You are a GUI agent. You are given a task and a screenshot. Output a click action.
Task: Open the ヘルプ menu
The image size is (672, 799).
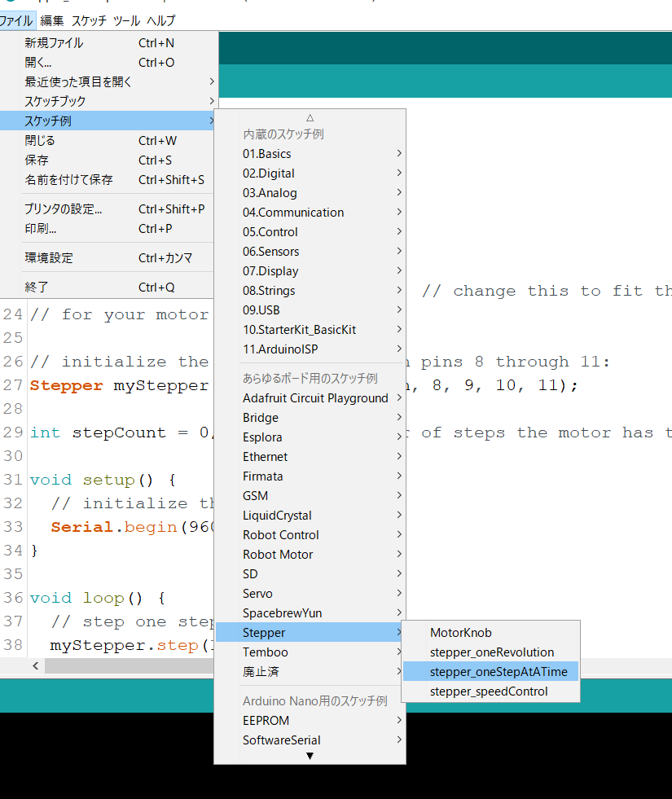pos(161,20)
